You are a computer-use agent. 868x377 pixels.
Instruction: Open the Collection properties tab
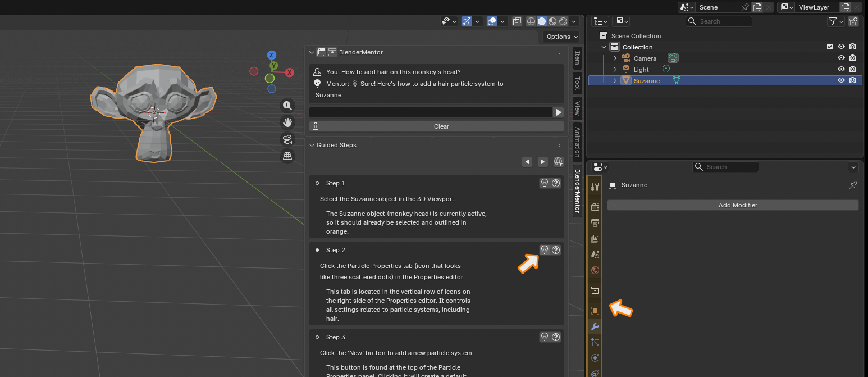click(x=595, y=290)
